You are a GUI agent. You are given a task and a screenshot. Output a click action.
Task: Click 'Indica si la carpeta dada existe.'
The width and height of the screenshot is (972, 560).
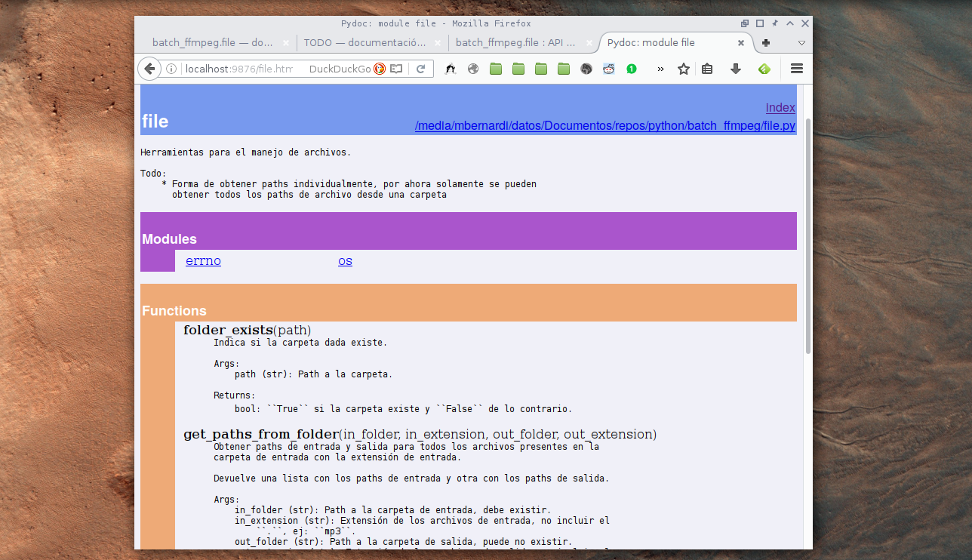[x=300, y=343]
